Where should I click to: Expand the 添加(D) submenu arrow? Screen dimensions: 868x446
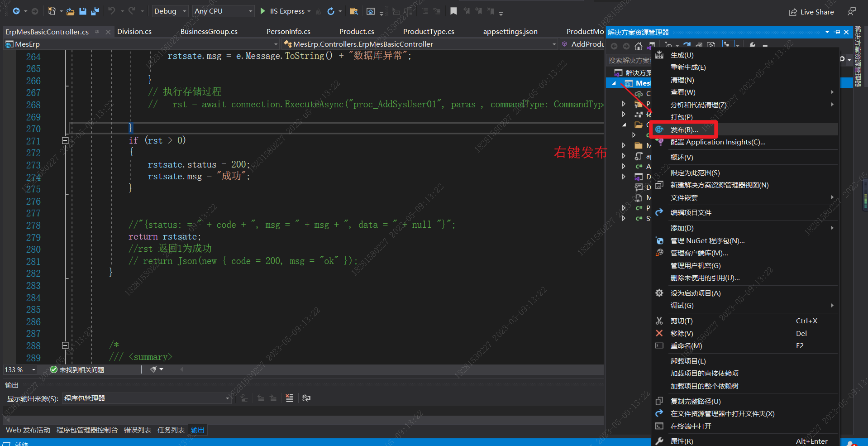[832, 228]
